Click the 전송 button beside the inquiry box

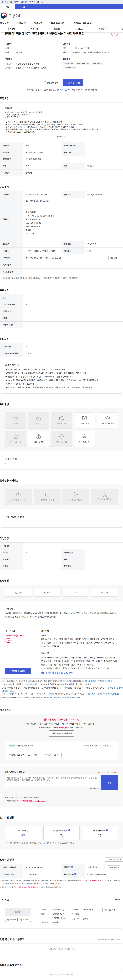coord(110,783)
